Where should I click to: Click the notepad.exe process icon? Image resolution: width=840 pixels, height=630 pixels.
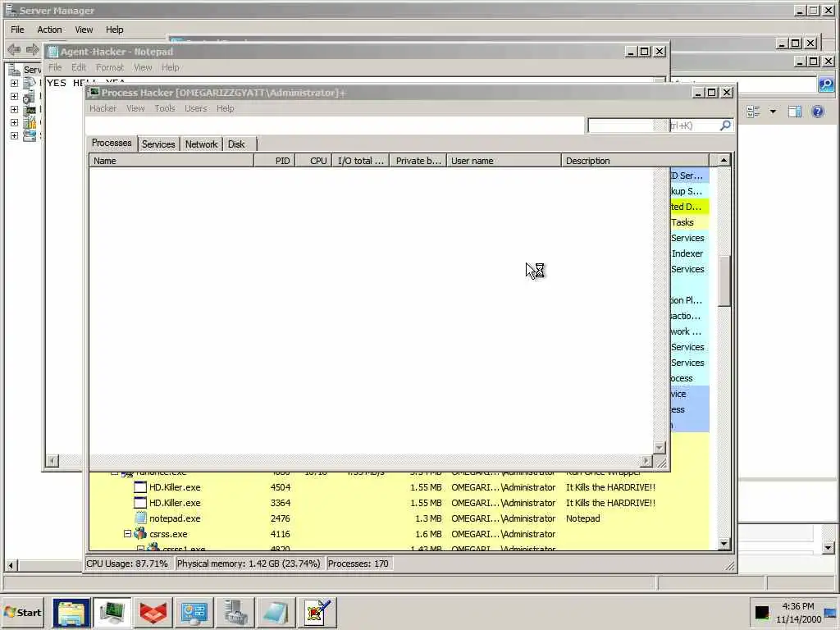tap(140, 518)
